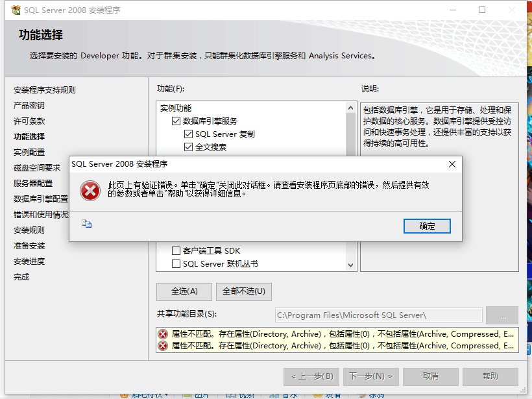Click first red error icon in bottom message list
532x399 pixels.
pyautogui.click(x=163, y=334)
